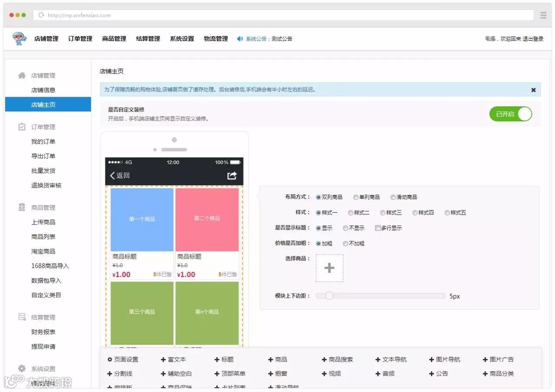This screenshot has height=392, width=555.
Task: Open 订单管理 top menu
Action: pos(80,39)
